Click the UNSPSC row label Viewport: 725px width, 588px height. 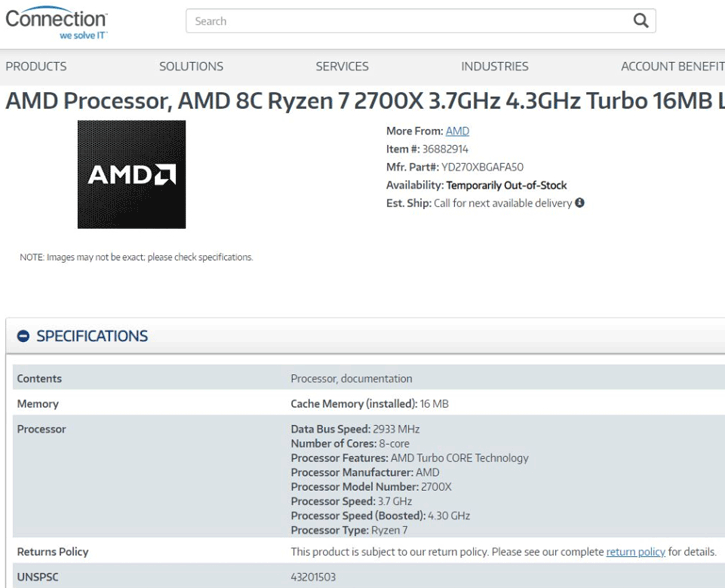[x=38, y=577]
